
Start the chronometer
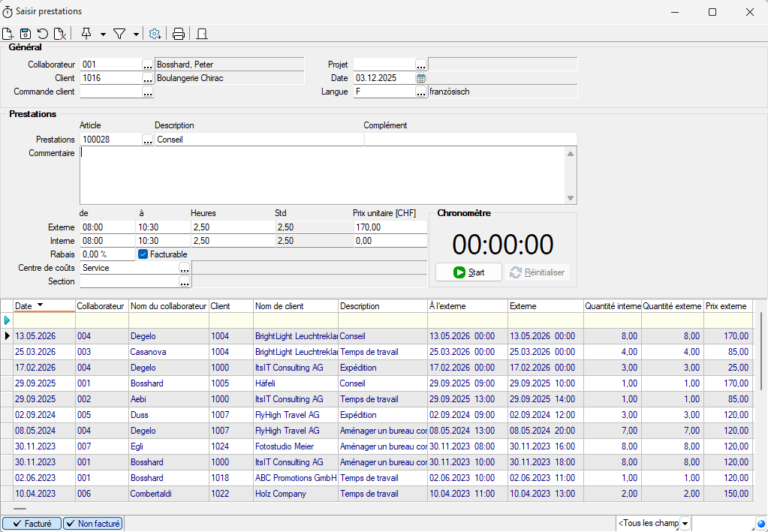point(468,272)
